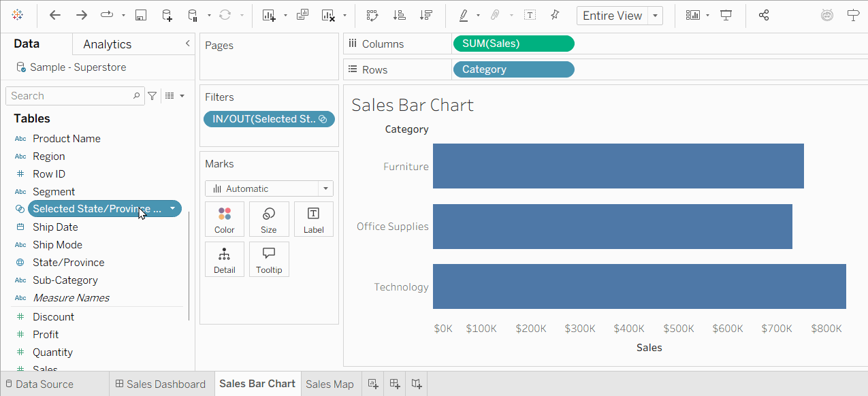868x396 pixels.
Task: Collapse the Data pane with the arrow
Action: [x=187, y=44]
